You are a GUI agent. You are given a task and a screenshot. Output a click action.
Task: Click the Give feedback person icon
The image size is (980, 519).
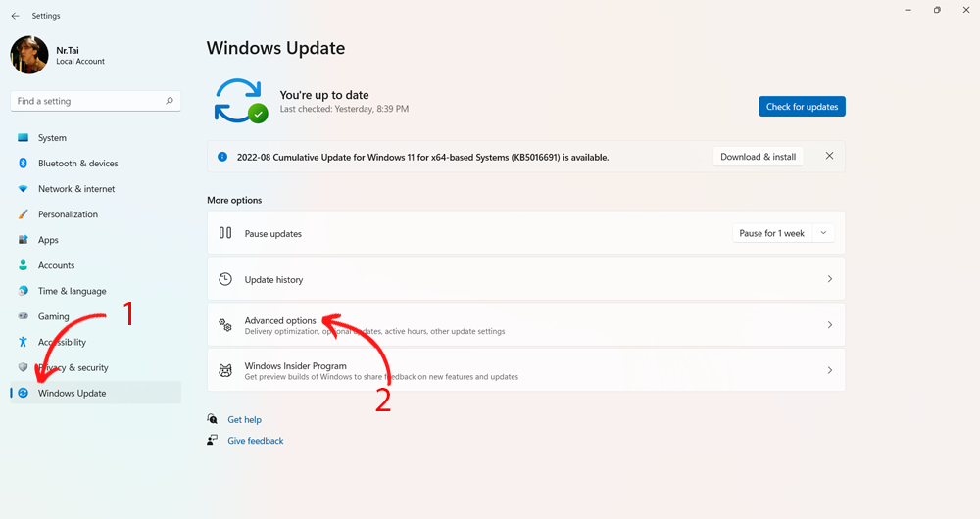213,440
